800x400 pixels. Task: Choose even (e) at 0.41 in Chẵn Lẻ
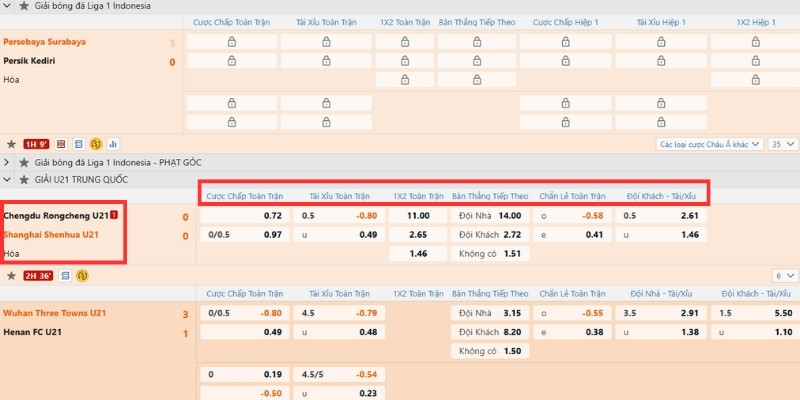[x=572, y=235]
